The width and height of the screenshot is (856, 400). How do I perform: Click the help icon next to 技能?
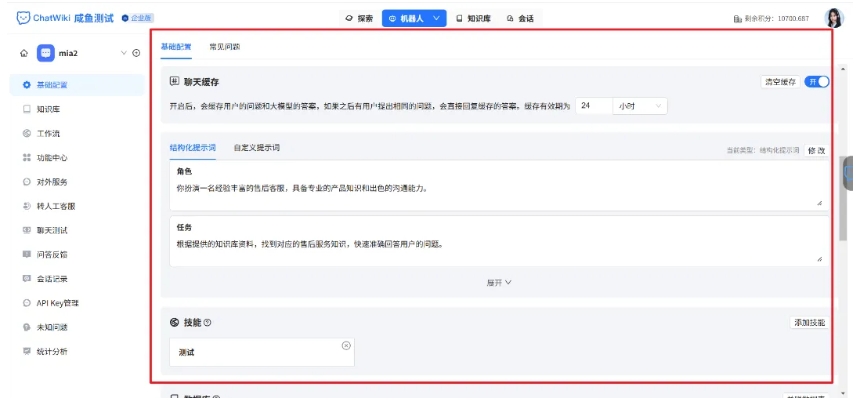[x=208, y=323]
